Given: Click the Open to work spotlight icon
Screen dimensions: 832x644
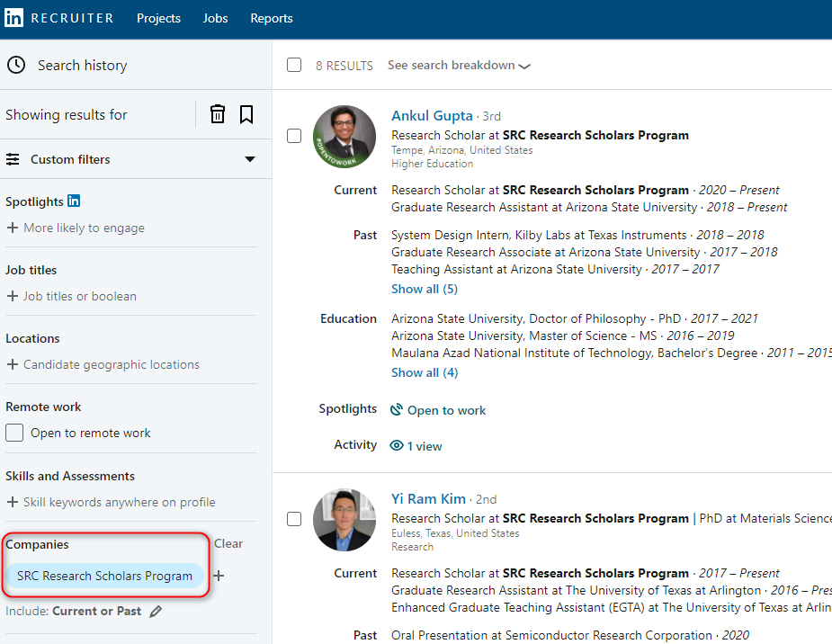Looking at the screenshot, I should click(x=397, y=410).
